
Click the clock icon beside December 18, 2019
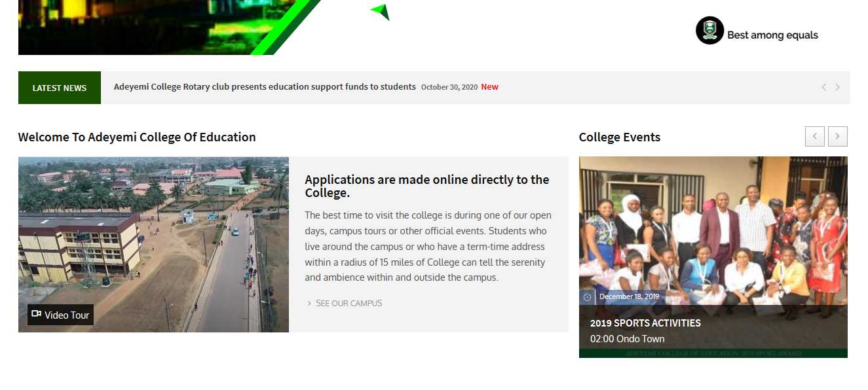tap(587, 297)
